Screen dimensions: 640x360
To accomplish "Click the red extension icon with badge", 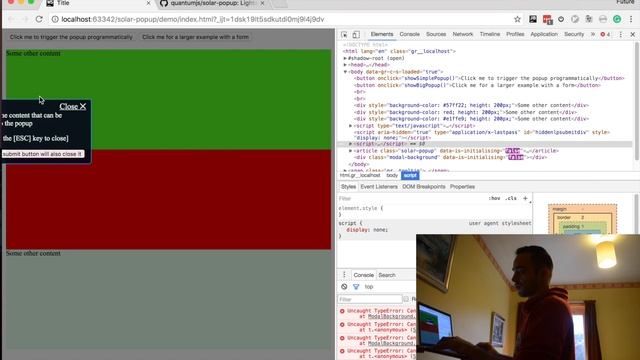I will (x=547, y=19).
